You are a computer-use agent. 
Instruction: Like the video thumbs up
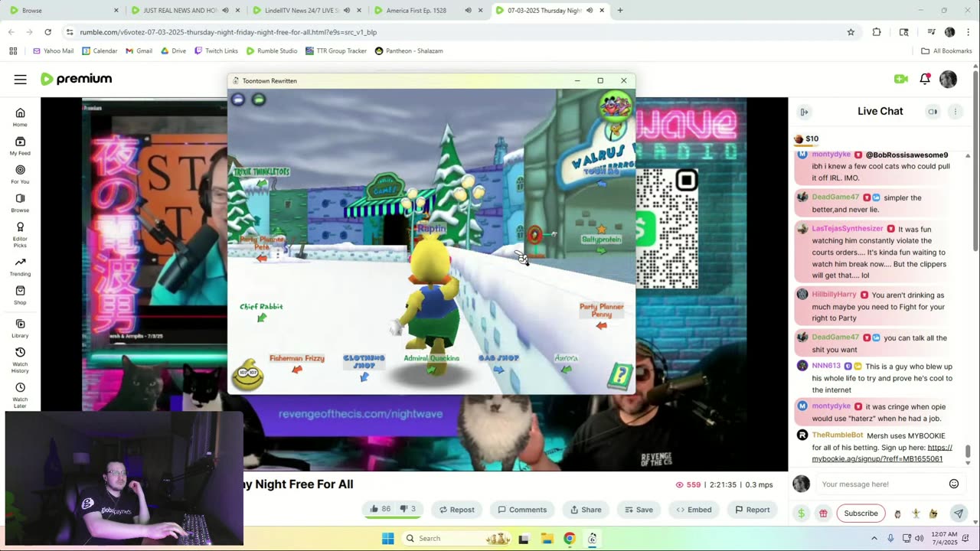381,509
